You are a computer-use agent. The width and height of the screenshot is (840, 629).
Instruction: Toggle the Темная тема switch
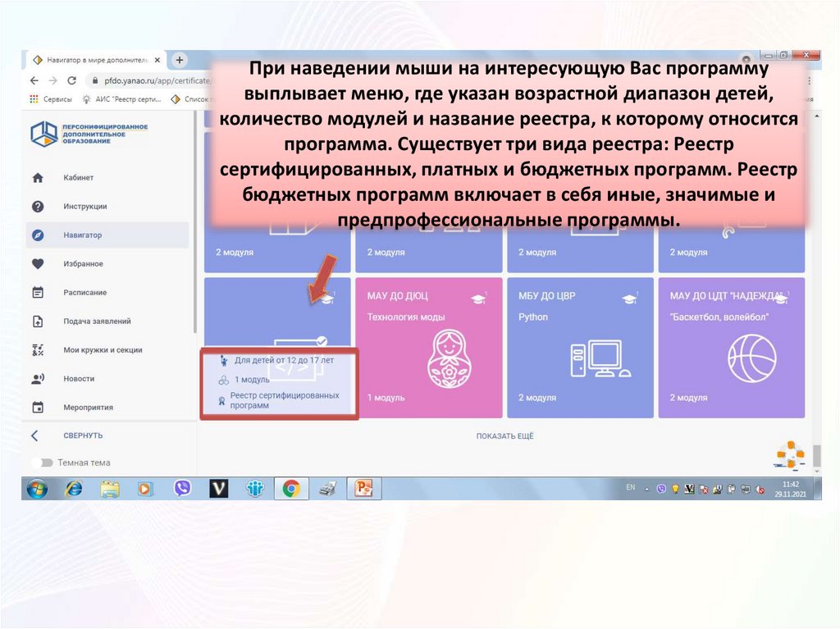point(43,463)
